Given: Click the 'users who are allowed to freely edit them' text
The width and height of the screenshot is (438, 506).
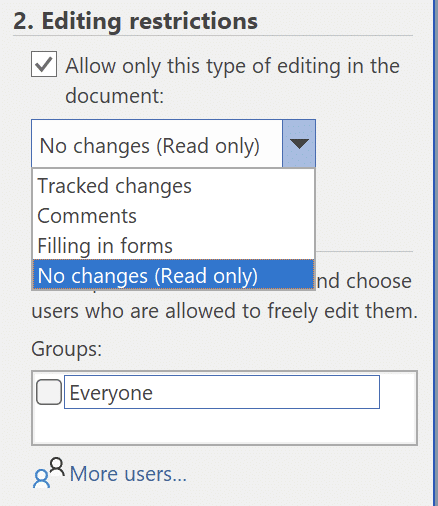Looking at the screenshot, I should [x=225, y=310].
